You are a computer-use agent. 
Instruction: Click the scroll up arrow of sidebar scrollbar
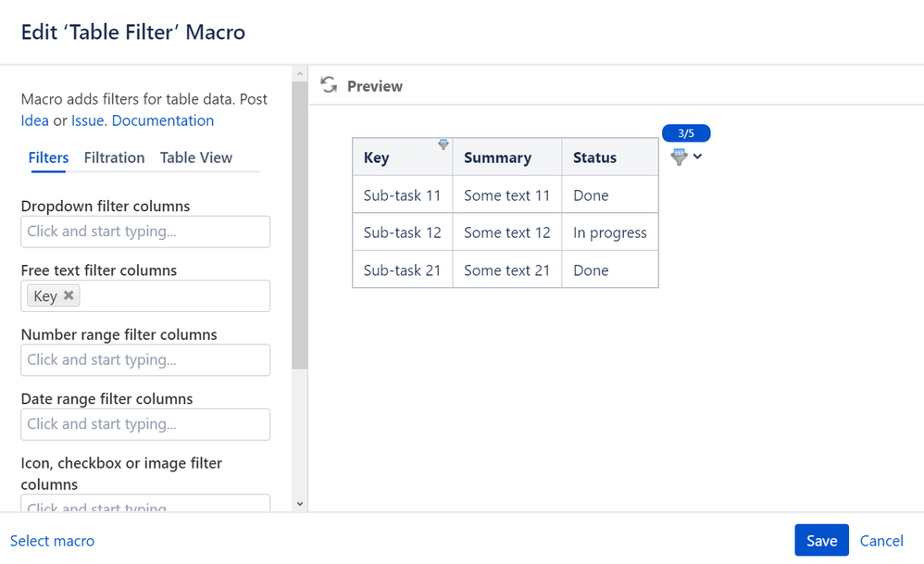point(299,73)
